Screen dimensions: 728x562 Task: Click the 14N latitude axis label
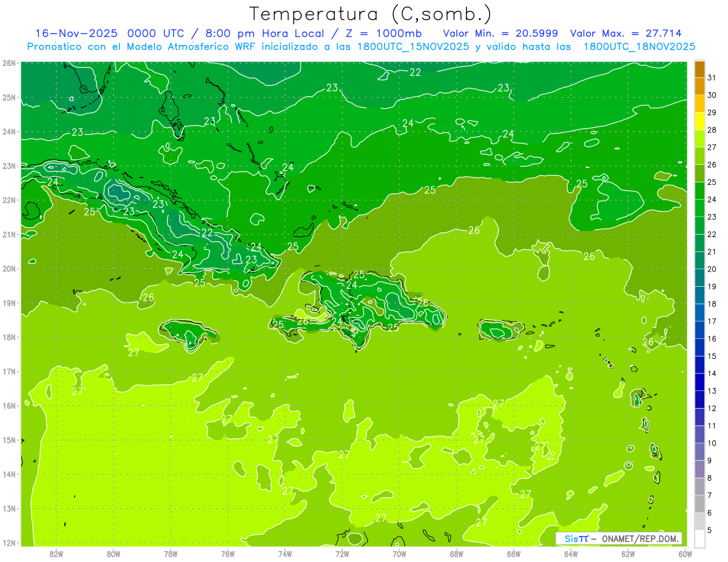pos(9,474)
